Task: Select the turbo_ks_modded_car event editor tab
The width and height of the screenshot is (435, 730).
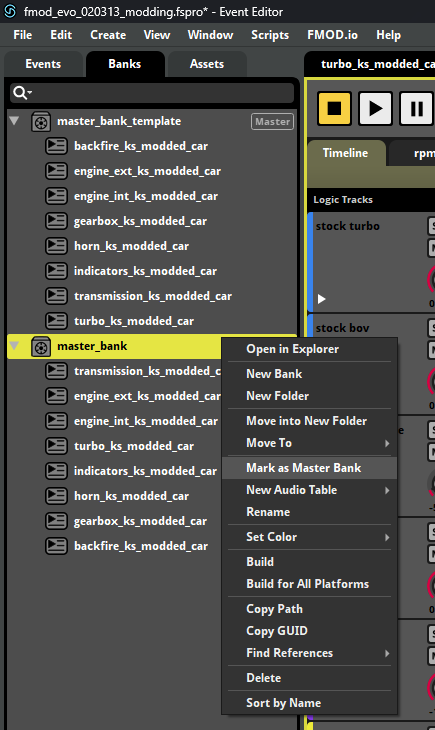Action: (370, 64)
